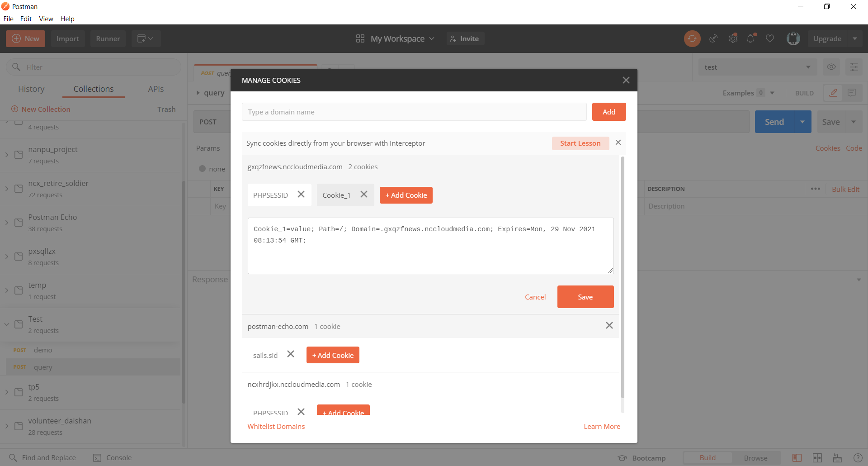Screen dimensions: 868x466
Task: Collapse the Test collection
Action: (x=7, y=324)
